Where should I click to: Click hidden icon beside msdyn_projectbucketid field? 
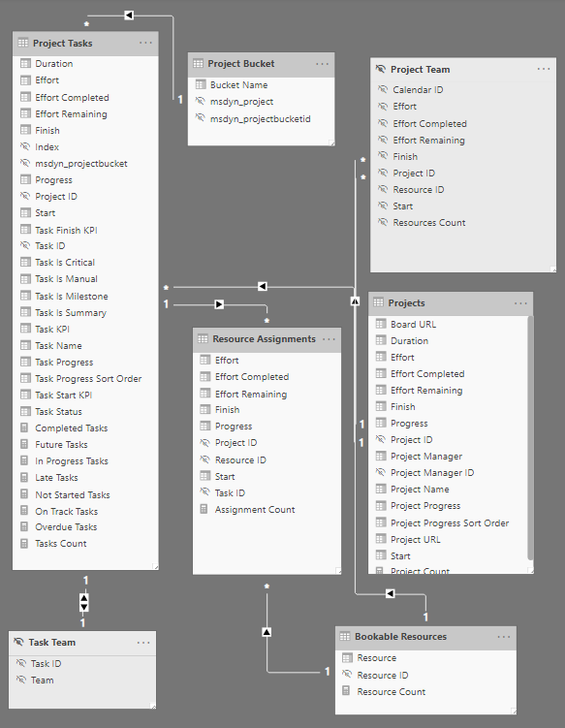tap(200, 118)
